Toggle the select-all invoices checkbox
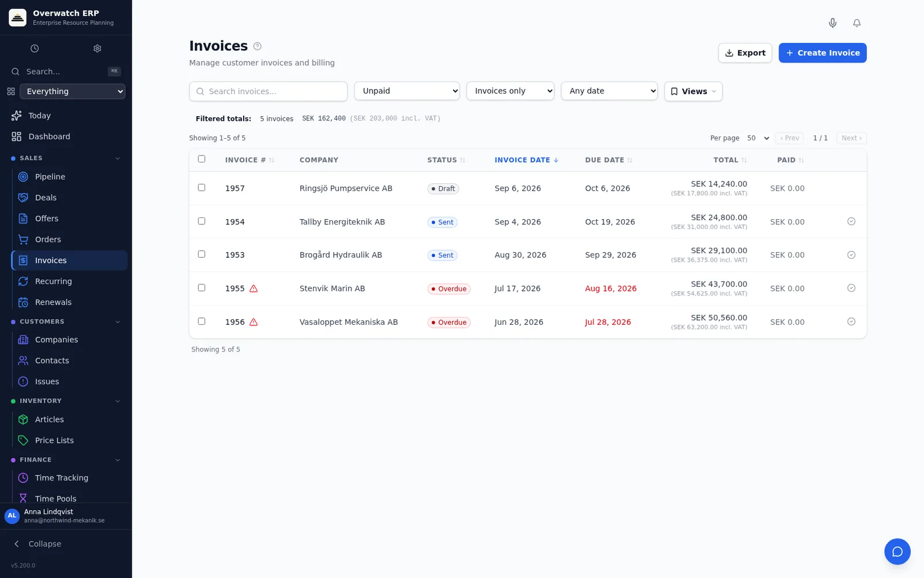 (202, 159)
